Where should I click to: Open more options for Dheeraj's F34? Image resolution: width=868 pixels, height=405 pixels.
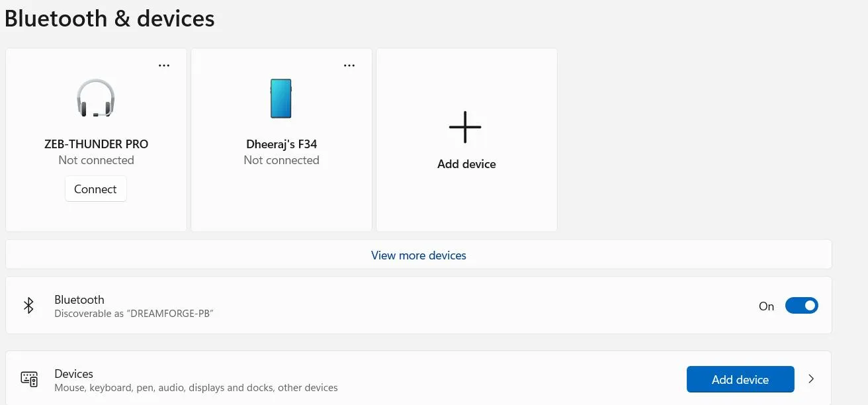point(349,66)
